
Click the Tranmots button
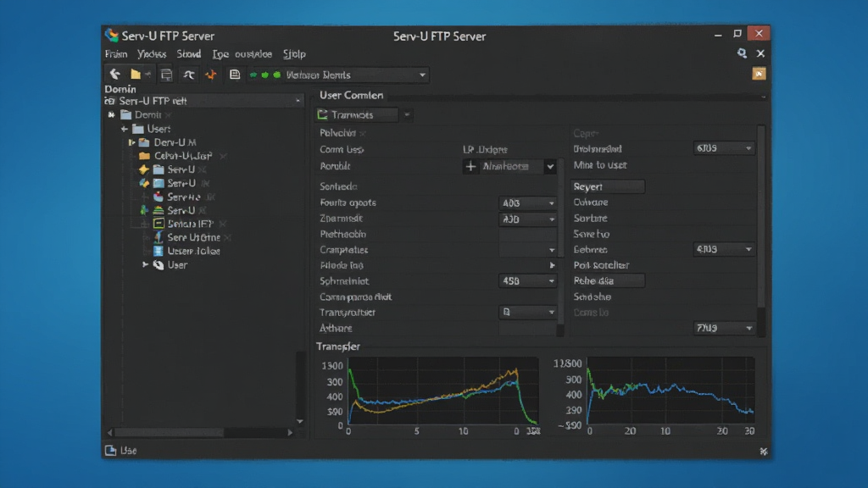click(357, 114)
